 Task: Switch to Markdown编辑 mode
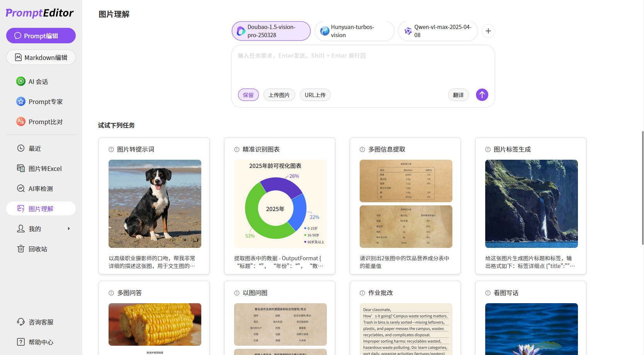click(41, 58)
